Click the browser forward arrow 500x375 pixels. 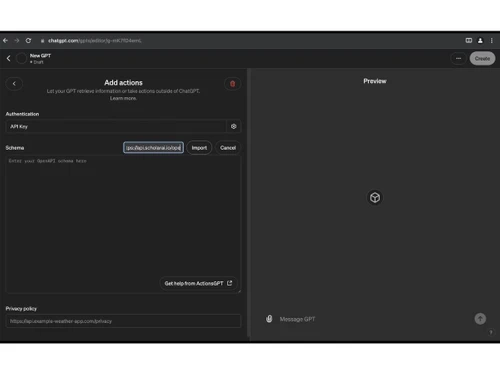point(17,41)
